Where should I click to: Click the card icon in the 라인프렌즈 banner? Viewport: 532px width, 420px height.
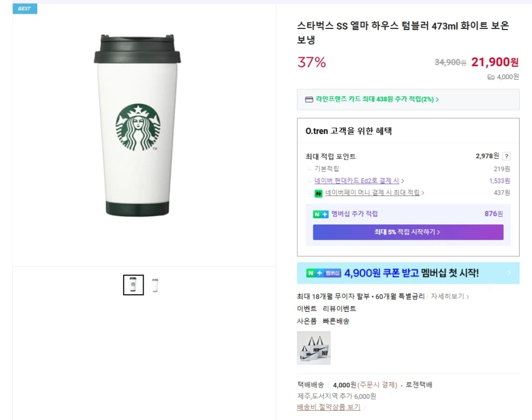click(310, 99)
